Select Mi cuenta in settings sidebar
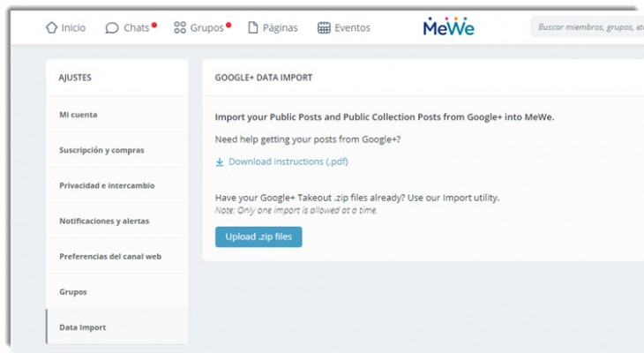Viewport: 644px width, 353px height. [117, 115]
